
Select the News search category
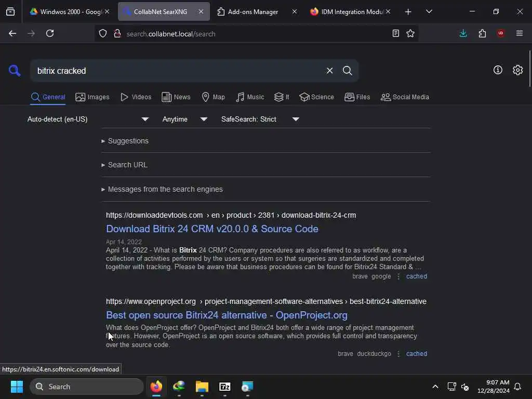click(176, 97)
